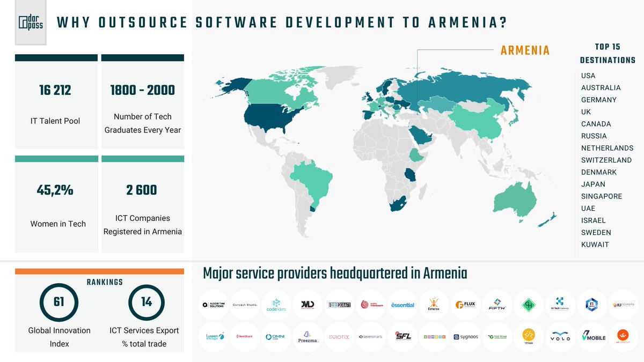Select the FIFTH logo
The height and width of the screenshot is (362, 644).
[497, 305]
